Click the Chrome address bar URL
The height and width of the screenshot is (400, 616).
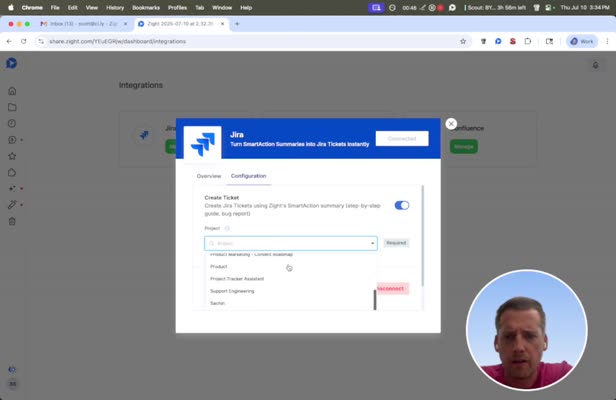coord(117,41)
